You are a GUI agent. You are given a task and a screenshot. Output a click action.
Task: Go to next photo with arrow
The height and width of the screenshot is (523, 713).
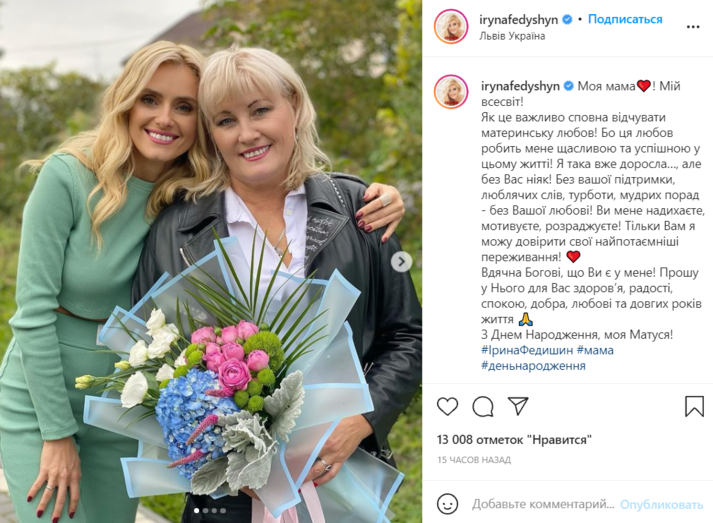click(x=402, y=262)
